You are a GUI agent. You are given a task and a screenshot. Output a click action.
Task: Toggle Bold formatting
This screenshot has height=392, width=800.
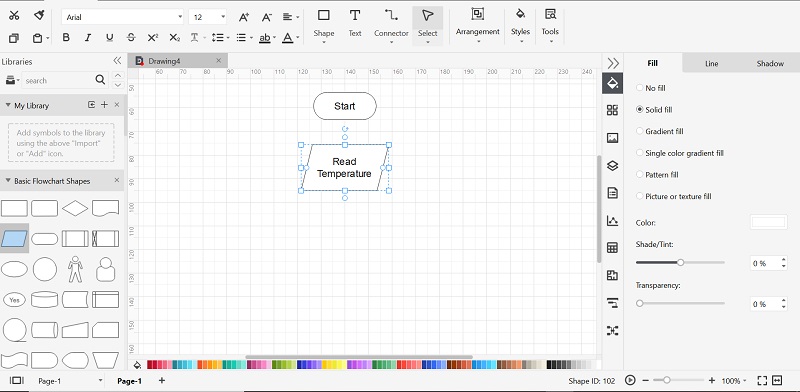tap(66, 37)
